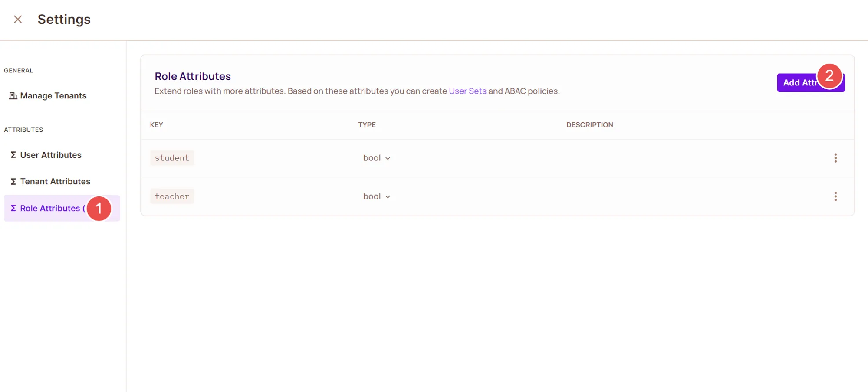
Task: Click the teacher key chip
Action: [172, 196]
